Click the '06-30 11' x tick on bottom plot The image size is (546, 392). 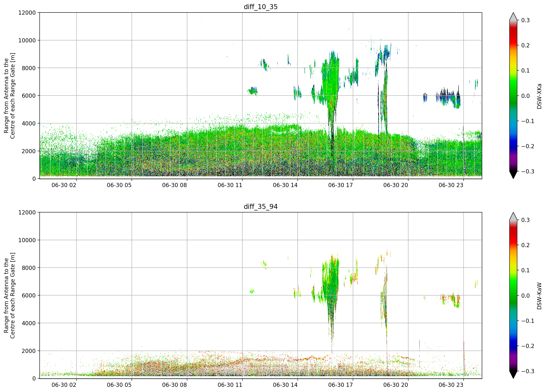coord(230,385)
